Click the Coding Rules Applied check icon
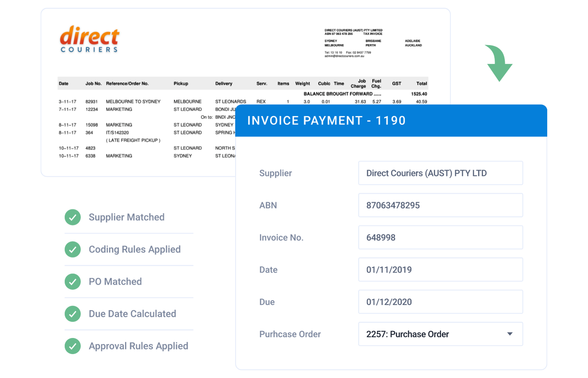Viewport: 588px width, 378px height. pyautogui.click(x=73, y=249)
